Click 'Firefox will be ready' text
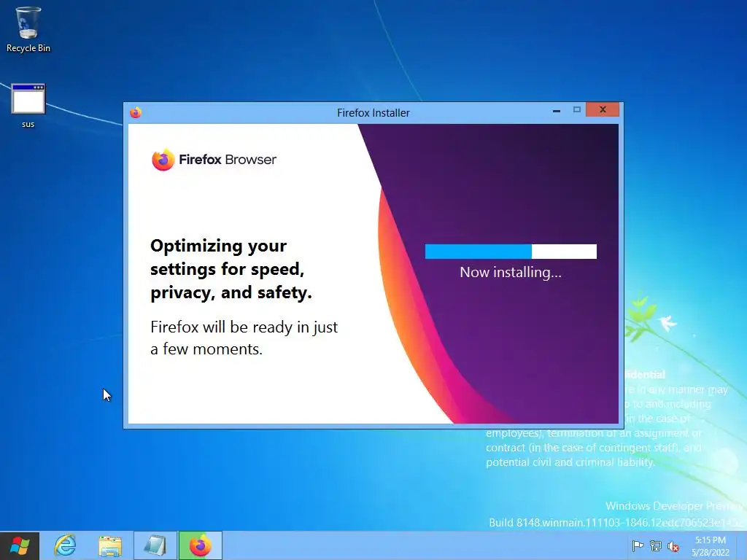The image size is (747, 560). 244,338
